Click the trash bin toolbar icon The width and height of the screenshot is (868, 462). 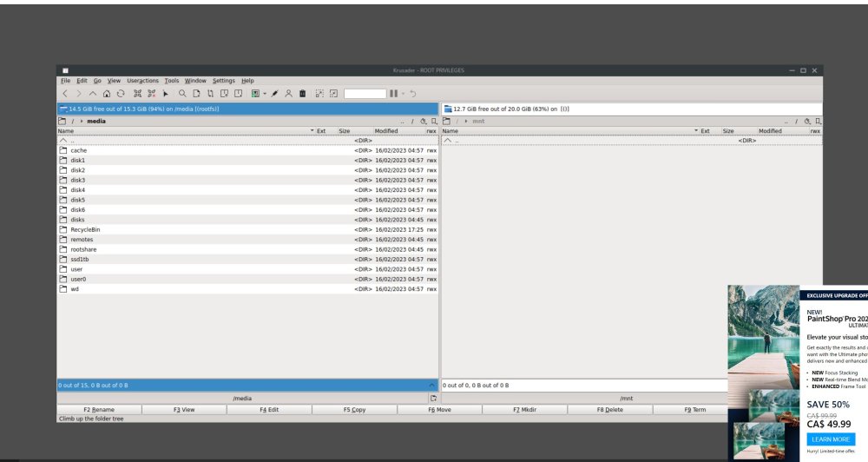[x=302, y=94]
